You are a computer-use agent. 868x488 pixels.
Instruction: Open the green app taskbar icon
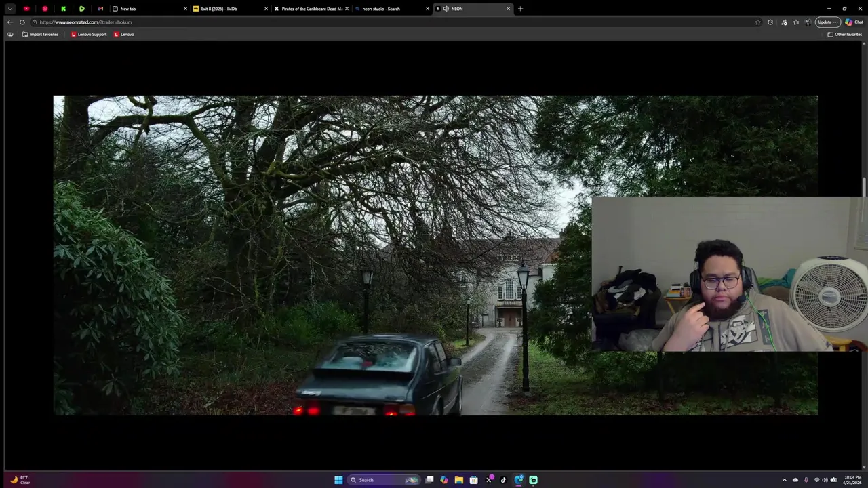click(x=533, y=480)
